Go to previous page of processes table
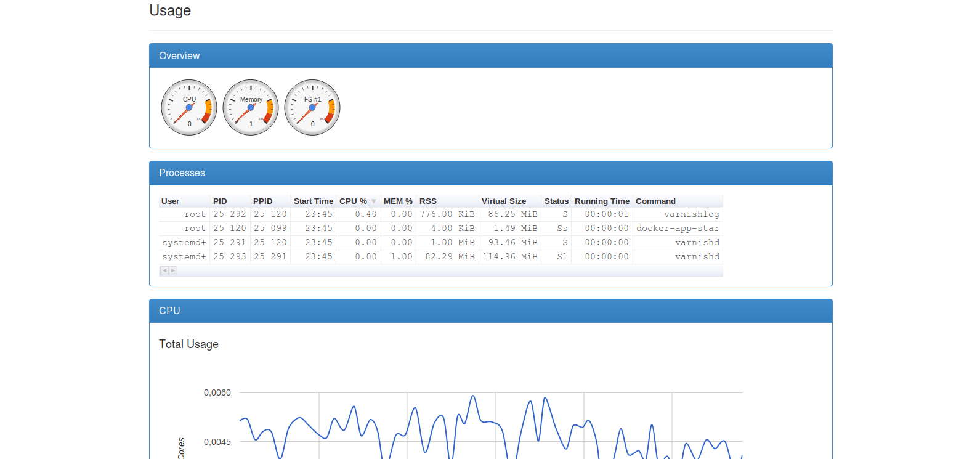This screenshot has width=980, height=459. (164, 270)
